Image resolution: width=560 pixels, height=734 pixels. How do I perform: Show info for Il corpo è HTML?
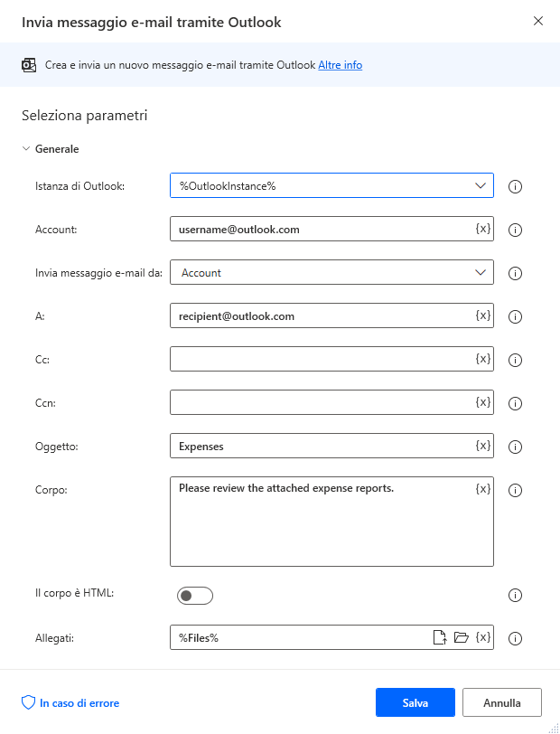tap(515, 595)
